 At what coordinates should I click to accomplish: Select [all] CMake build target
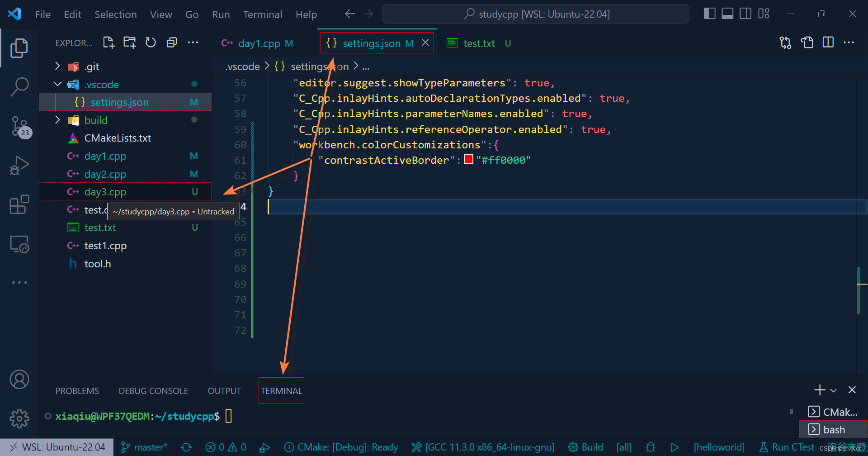coord(624,447)
